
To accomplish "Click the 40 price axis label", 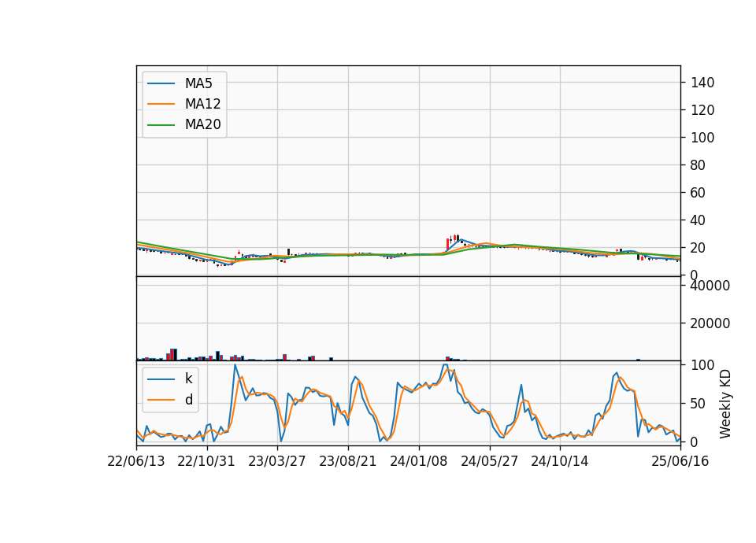I will pyautogui.click(x=699, y=220).
